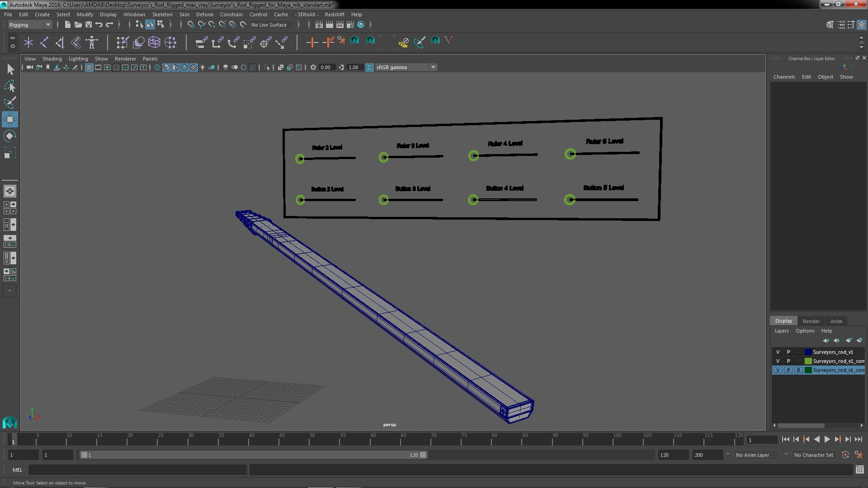Click play forwards button
This screenshot has height=488, width=868.
[x=827, y=439]
